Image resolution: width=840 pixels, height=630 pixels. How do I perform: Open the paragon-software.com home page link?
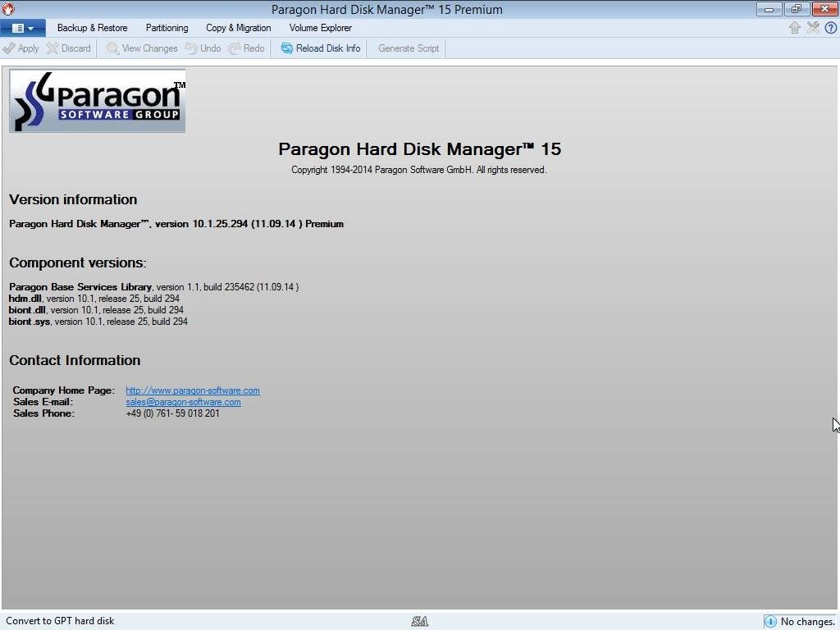pos(192,390)
